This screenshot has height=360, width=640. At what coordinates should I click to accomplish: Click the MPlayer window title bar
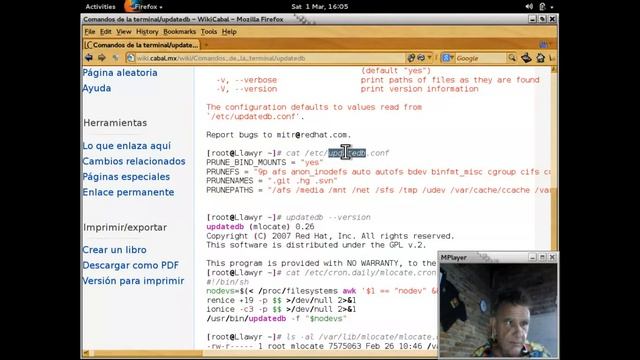pos(484,257)
